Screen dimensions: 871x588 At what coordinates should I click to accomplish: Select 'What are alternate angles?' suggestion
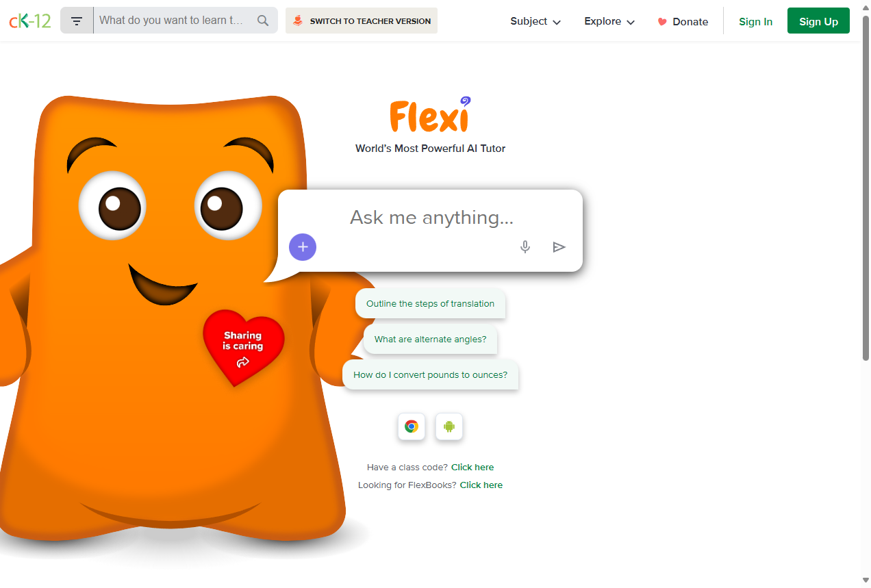tap(430, 340)
